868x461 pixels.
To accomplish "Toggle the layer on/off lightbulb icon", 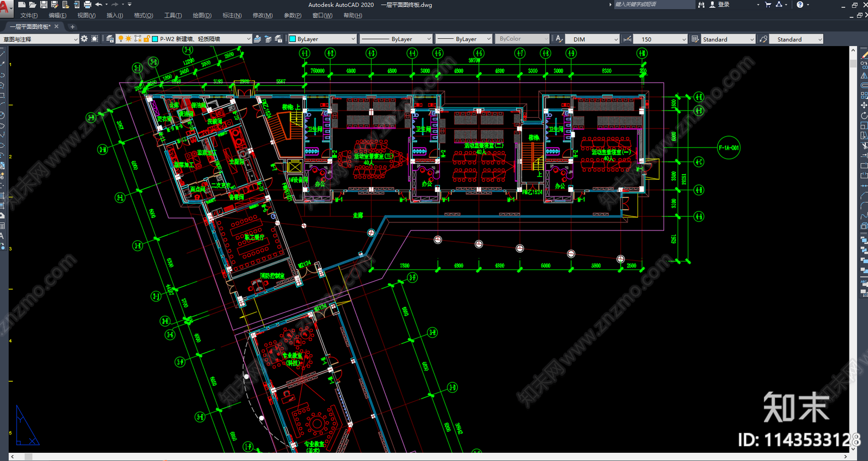I will click(x=121, y=39).
